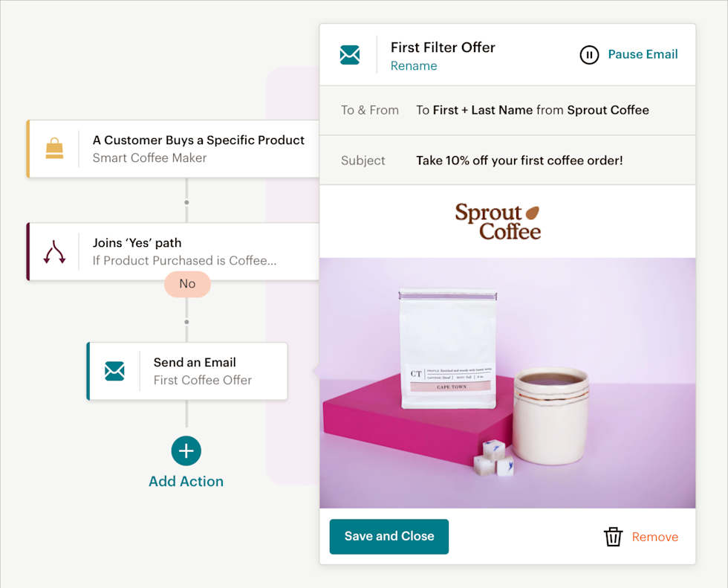
Task: Click the pause icon next to Pause Email
Action: pyautogui.click(x=589, y=54)
